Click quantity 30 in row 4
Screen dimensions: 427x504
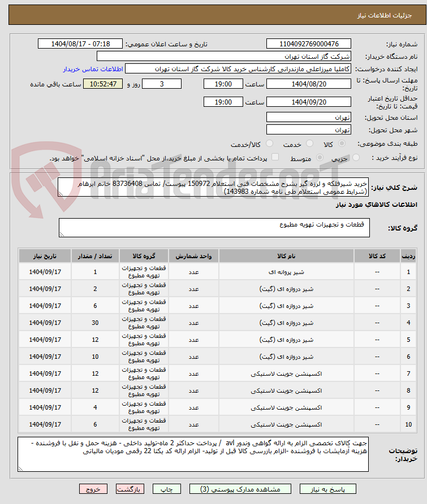click(95, 323)
